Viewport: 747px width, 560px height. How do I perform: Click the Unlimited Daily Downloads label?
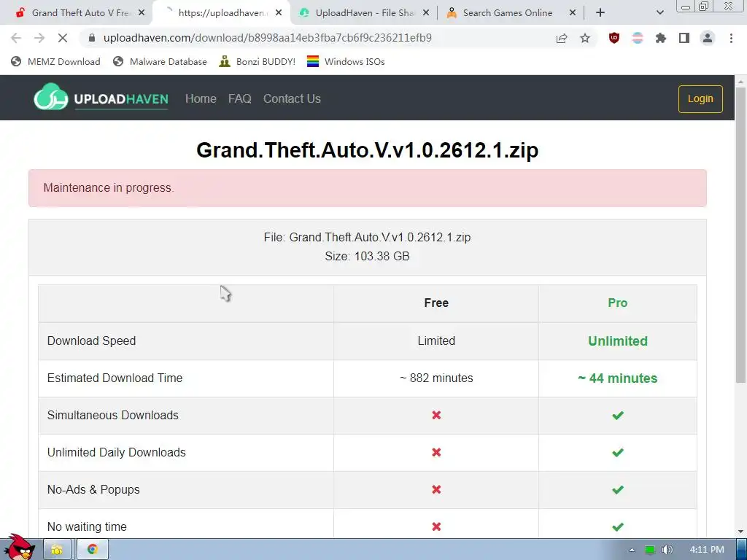click(x=116, y=452)
